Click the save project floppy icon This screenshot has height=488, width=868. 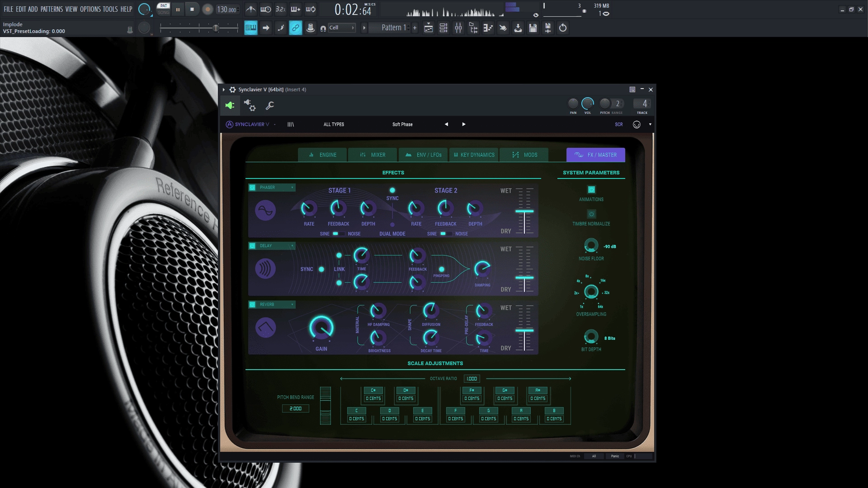[x=533, y=28]
